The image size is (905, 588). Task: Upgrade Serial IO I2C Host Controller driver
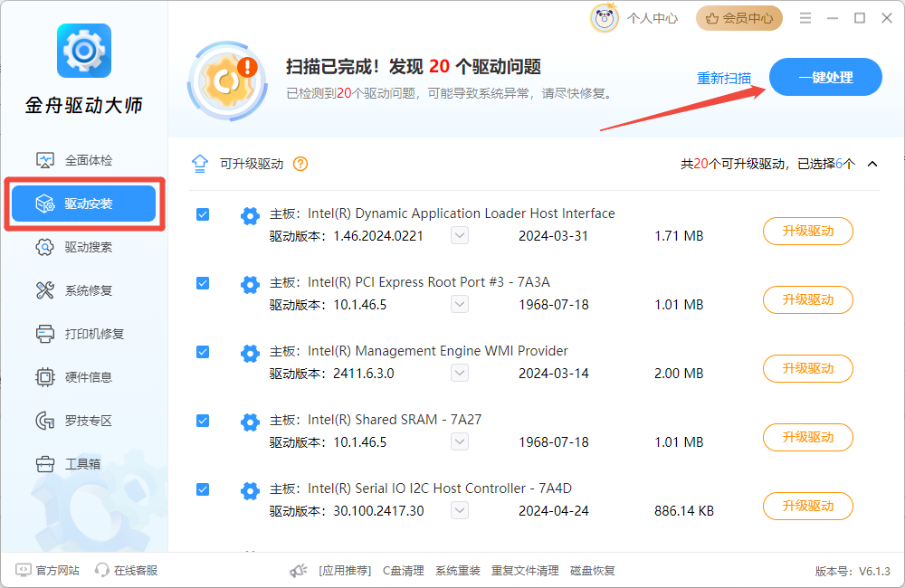(x=807, y=506)
